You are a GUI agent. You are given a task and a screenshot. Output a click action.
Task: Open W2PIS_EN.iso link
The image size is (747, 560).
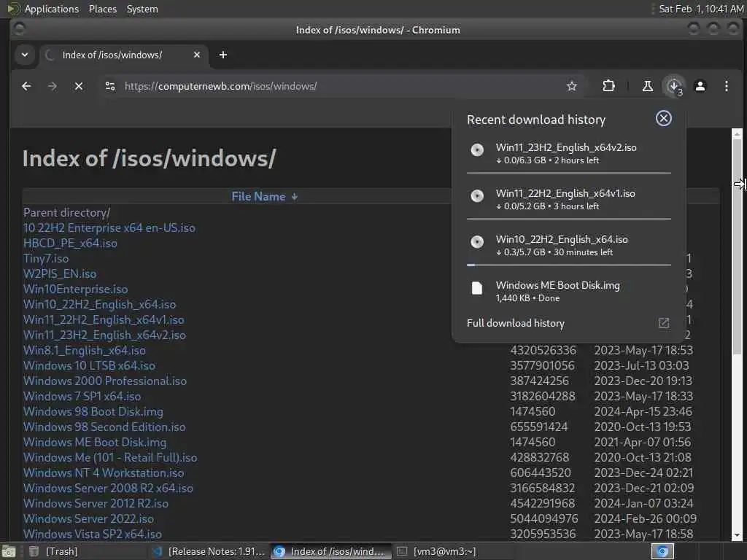[x=60, y=274]
